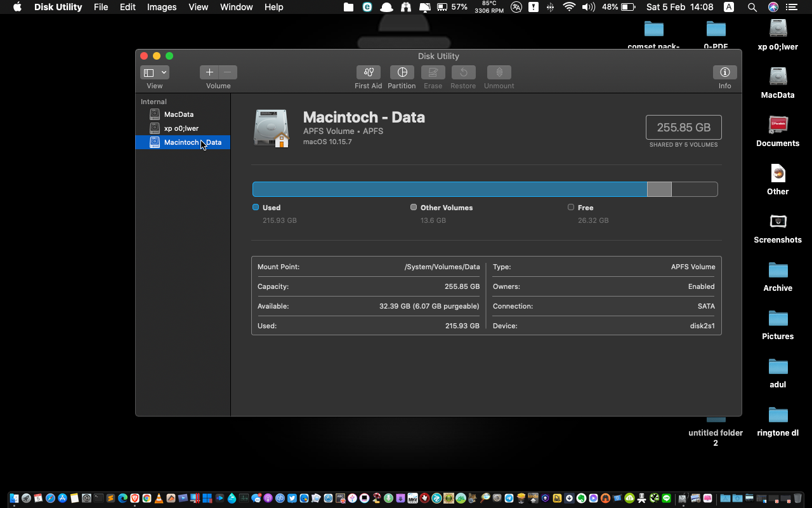Open the File menu

[101, 7]
